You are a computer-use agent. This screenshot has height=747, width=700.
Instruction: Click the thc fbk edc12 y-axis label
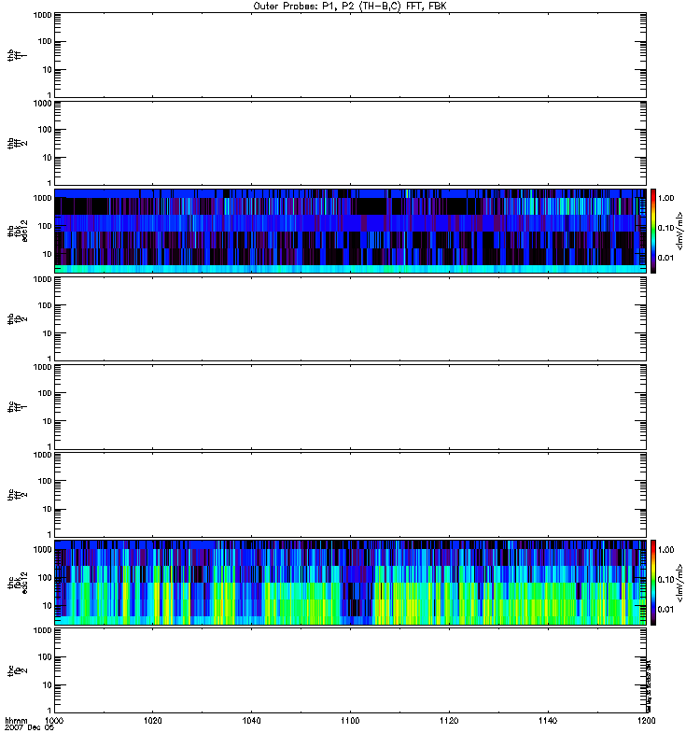coord(13,582)
